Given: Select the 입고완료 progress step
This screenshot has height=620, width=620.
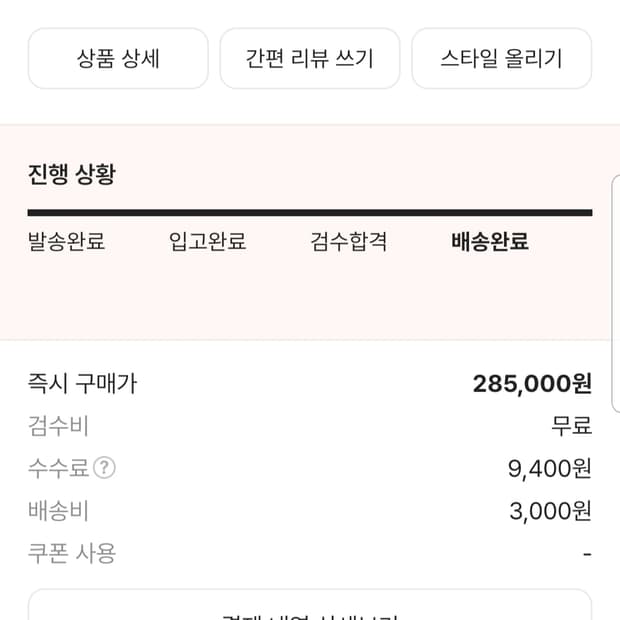Looking at the screenshot, I should tap(208, 241).
